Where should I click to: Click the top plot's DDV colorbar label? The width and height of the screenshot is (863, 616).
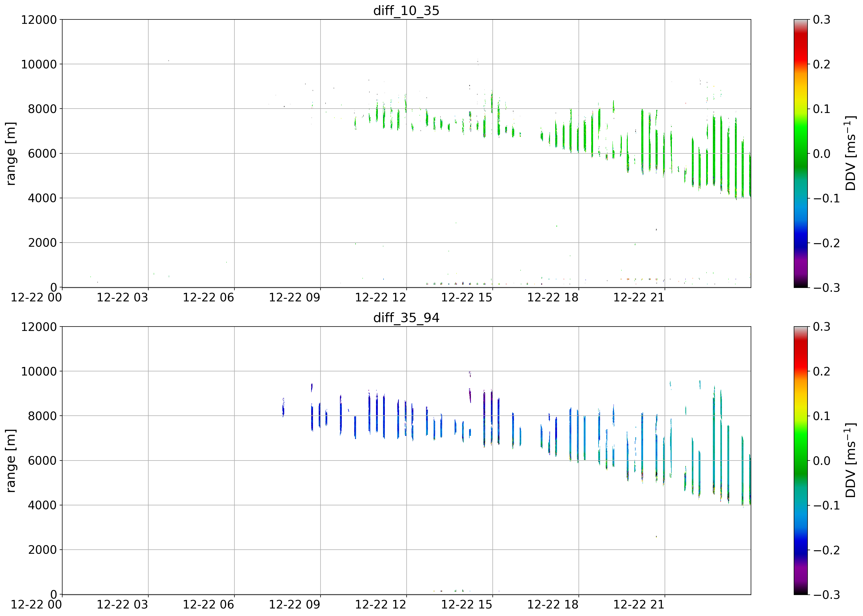coord(851,153)
